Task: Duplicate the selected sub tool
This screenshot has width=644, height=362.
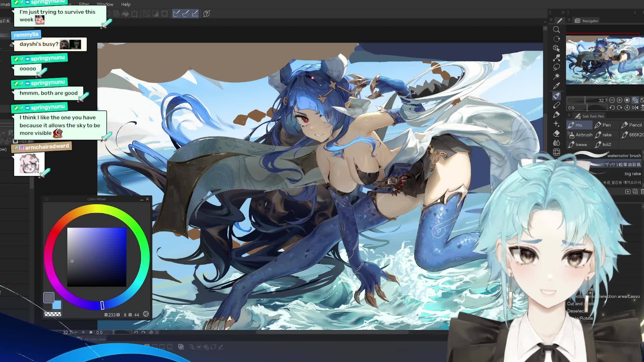Action: pos(635,191)
